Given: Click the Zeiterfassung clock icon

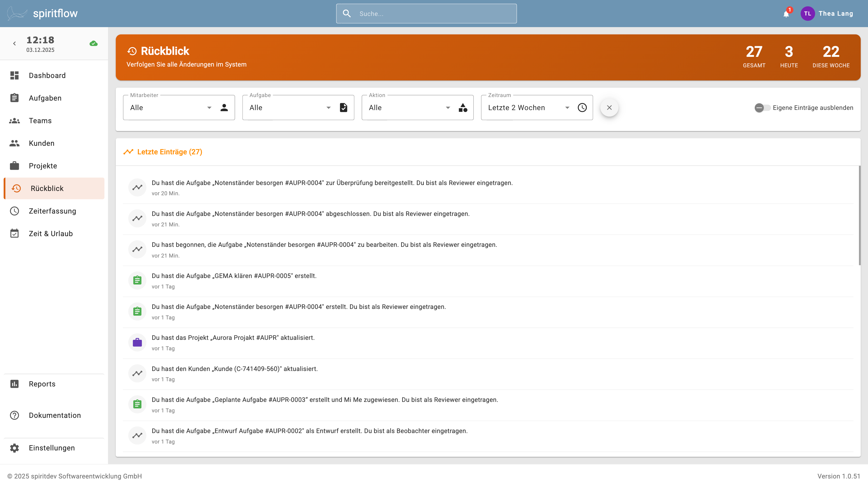Looking at the screenshot, I should [x=15, y=211].
